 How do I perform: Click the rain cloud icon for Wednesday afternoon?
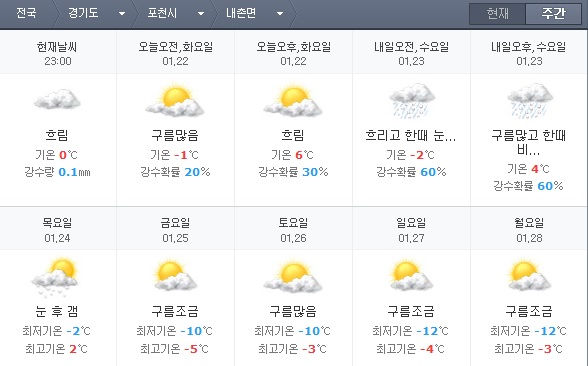(530, 100)
